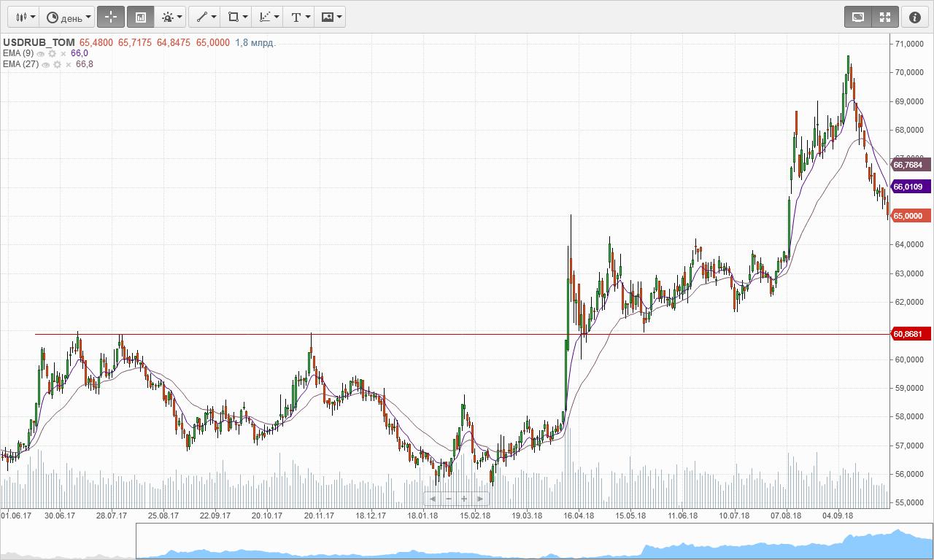Open the trend channel indicators menu
The height and width of the screenshot is (560, 934).
tap(269, 17)
